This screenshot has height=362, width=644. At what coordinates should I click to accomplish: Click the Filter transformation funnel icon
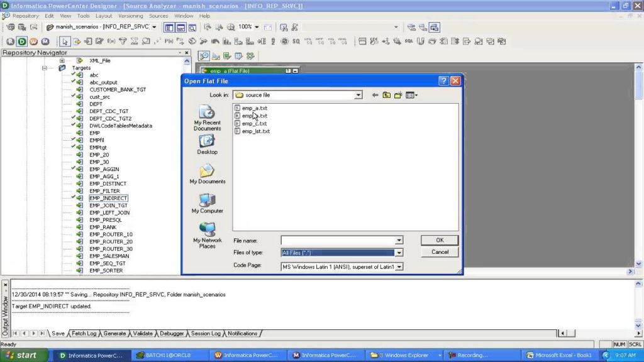click(x=123, y=41)
